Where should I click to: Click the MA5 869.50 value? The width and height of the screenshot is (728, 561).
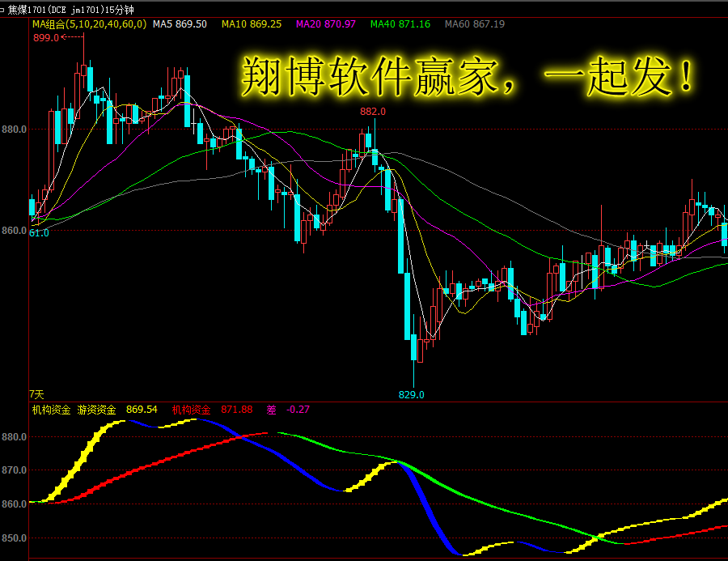tap(180, 24)
